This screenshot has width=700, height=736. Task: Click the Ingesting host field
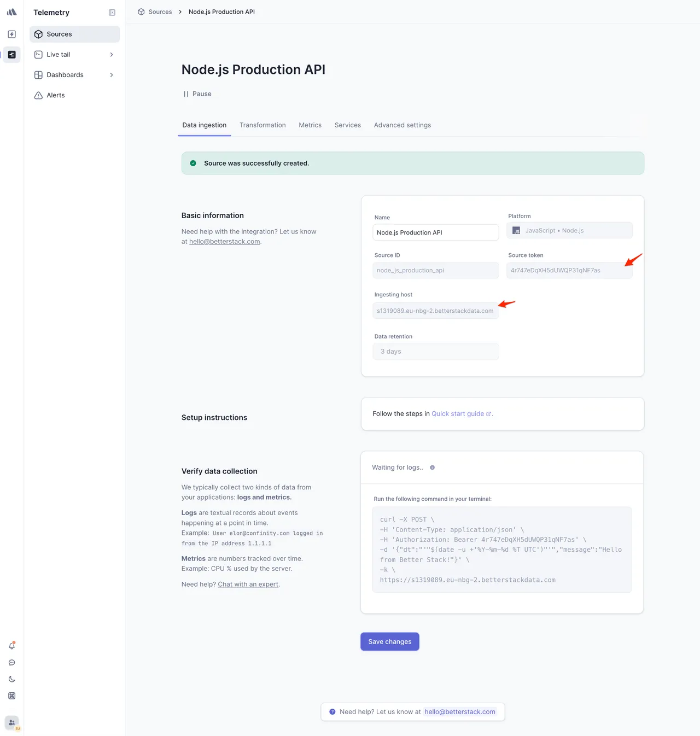436,311
